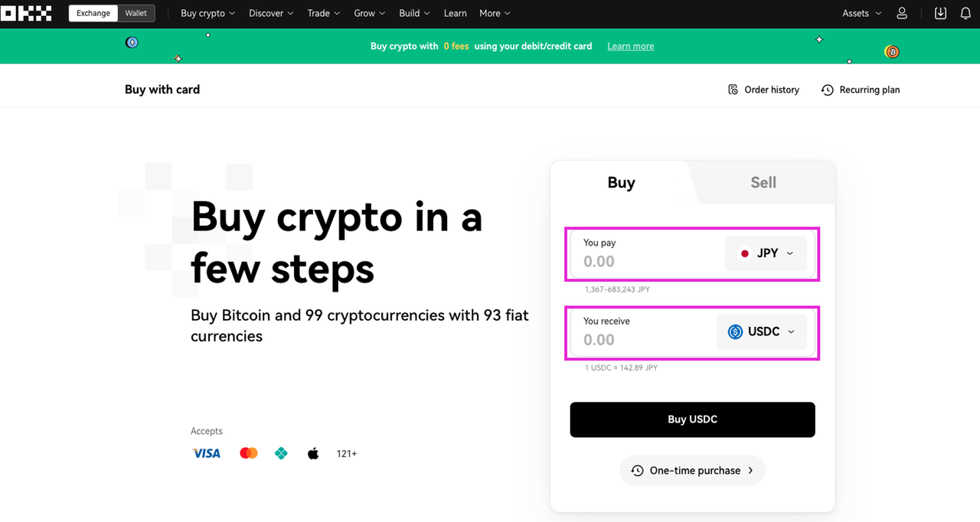Select the Exchange mode toggle

click(93, 13)
